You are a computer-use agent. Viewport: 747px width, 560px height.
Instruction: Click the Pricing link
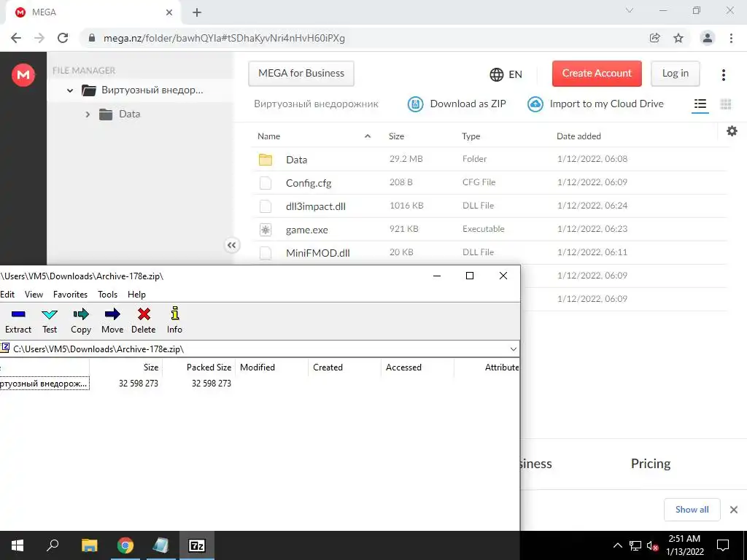[650, 463]
